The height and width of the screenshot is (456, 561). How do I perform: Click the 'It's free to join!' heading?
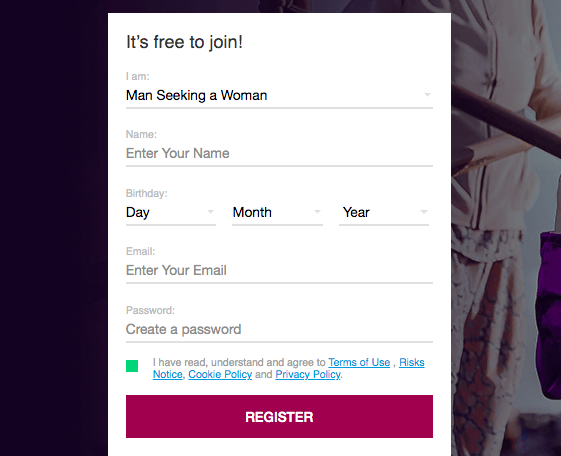point(185,42)
